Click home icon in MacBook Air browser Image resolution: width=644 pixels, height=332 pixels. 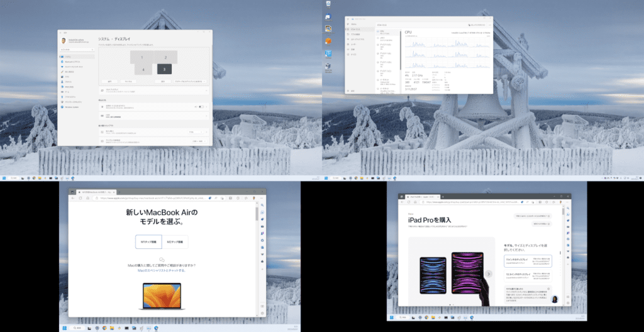(88, 198)
